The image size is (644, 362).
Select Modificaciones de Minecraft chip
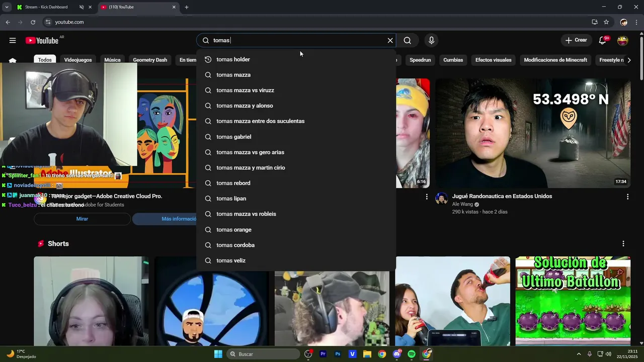pos(555,60)
